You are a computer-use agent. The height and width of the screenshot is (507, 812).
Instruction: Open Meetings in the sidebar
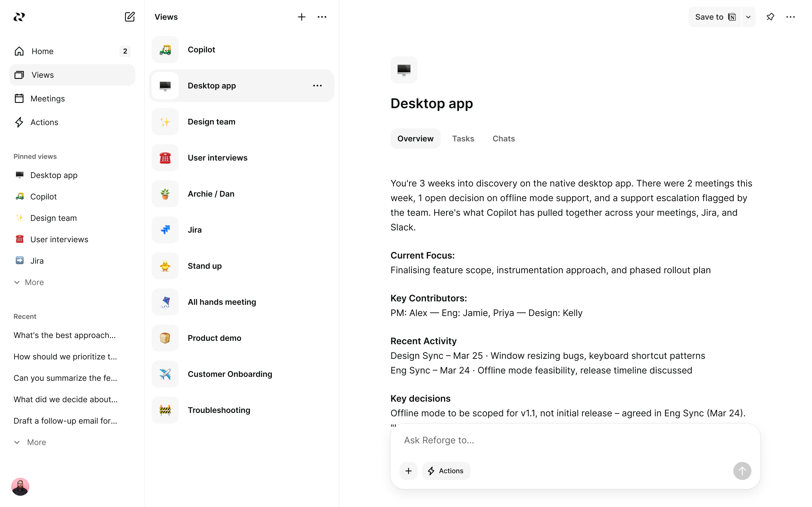[x=47, y=99]
